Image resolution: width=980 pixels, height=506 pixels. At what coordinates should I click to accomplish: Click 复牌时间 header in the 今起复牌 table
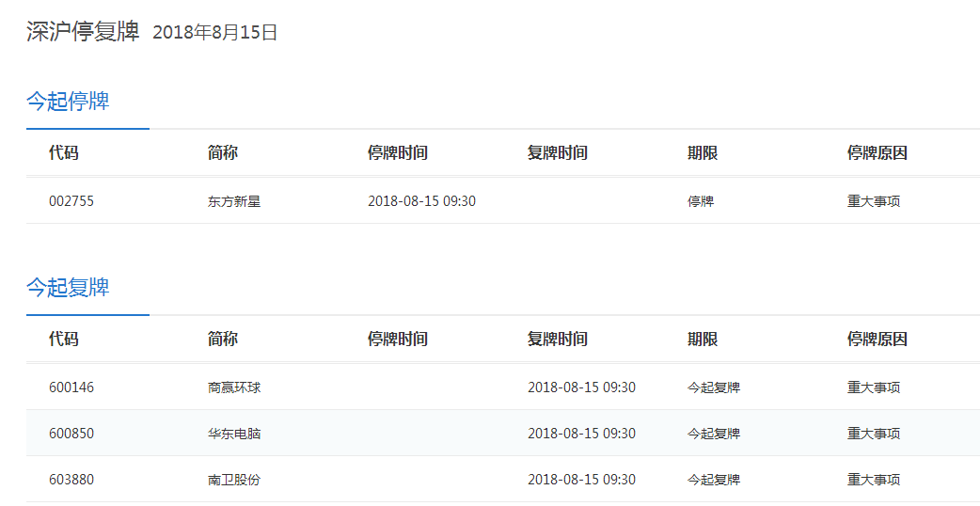point(558,340)
